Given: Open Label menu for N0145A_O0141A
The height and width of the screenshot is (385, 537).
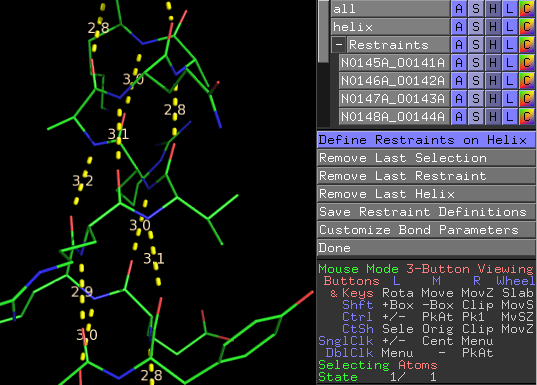Looking at the screenshot, I should (510, 62).
